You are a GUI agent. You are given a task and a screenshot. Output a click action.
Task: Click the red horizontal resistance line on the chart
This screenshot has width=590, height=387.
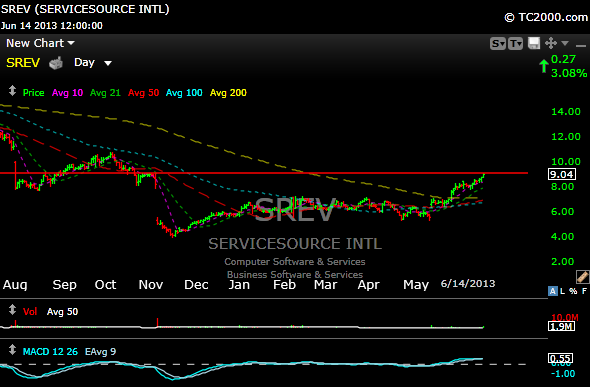[x=263, y=173]
